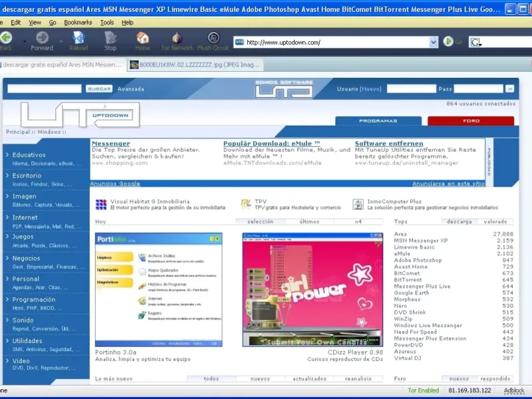This screenshot has width=532, height=399.
Task: Open the Avanzada advanced search link
Action: 130,89
